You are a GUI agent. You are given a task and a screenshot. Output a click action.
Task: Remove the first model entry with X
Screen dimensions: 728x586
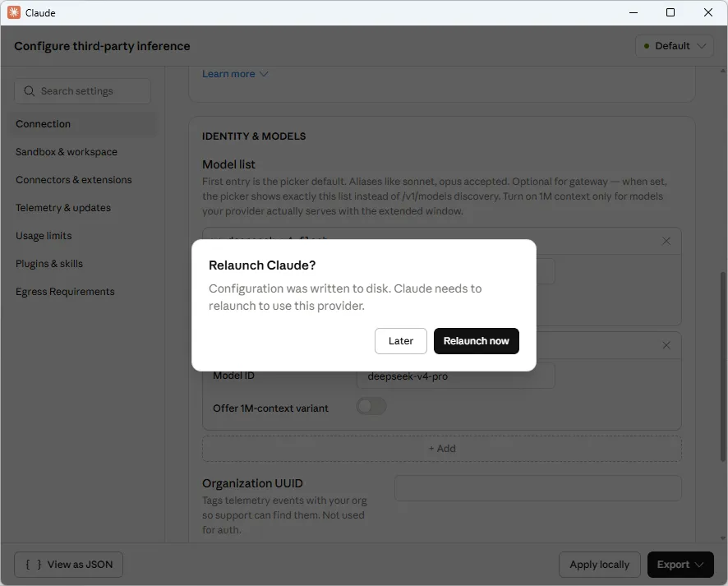[x=666, y=241]
